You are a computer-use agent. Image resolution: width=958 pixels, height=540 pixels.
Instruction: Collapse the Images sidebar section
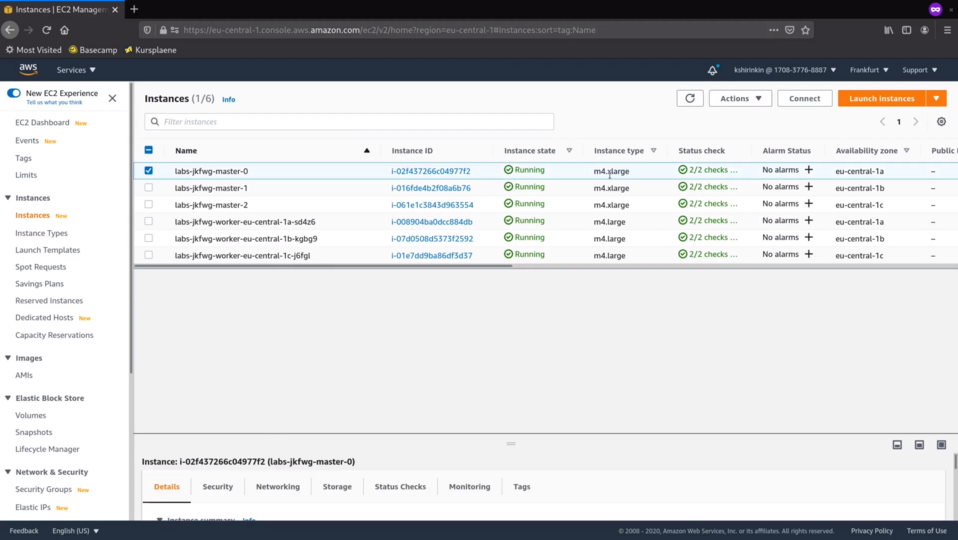8,358
